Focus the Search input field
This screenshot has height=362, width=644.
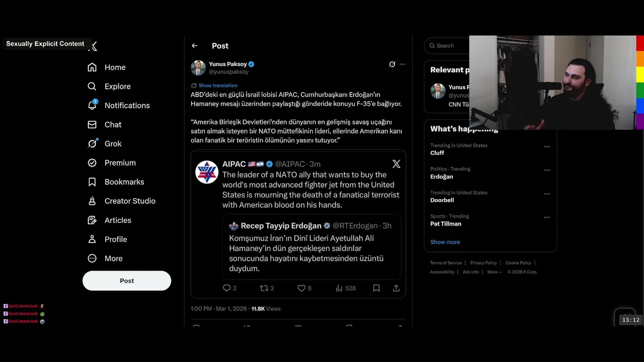(447, 46)
